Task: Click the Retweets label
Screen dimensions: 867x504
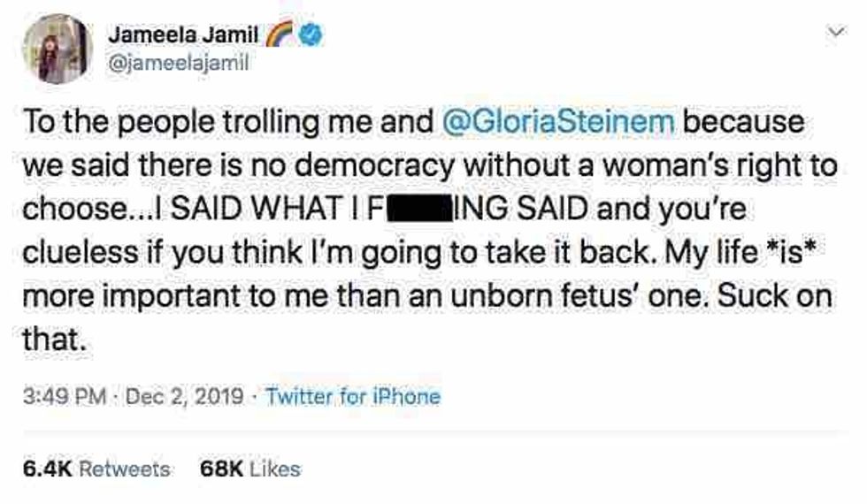Action: click(124, 468)
